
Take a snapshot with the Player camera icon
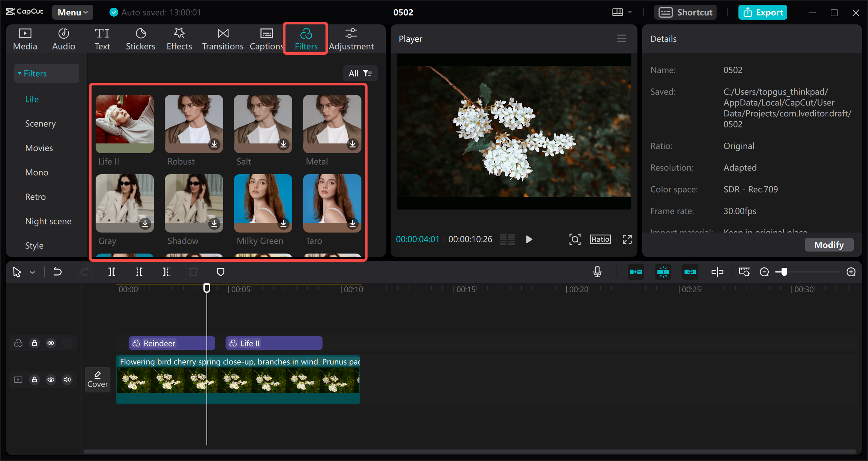(575, 239)
